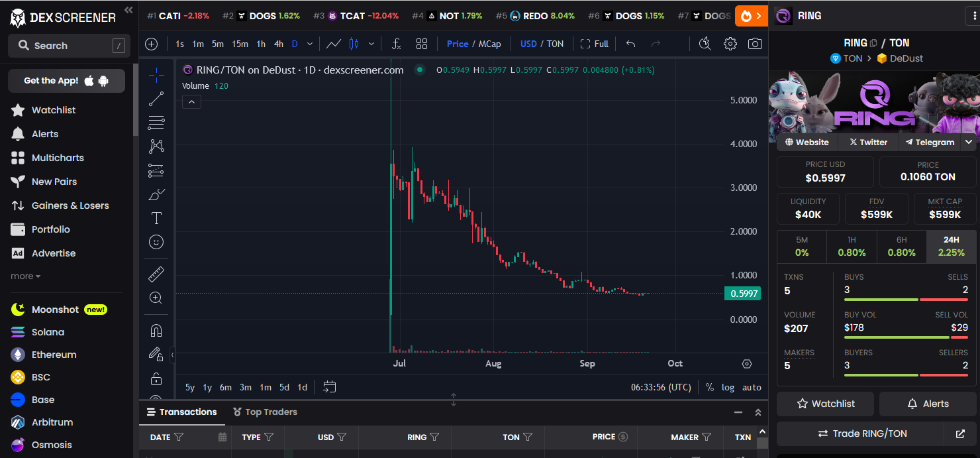Add a symbol to compare

pyautogui.click(x=152, y=44)
